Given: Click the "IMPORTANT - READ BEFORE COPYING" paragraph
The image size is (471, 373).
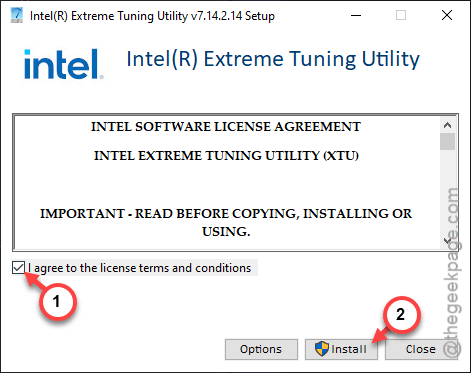Looking at the screenshot, I should pos(226,222).
